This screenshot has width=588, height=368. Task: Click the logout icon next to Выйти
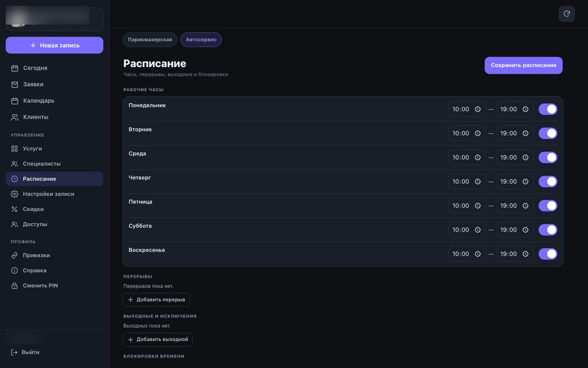click(14, 352)
